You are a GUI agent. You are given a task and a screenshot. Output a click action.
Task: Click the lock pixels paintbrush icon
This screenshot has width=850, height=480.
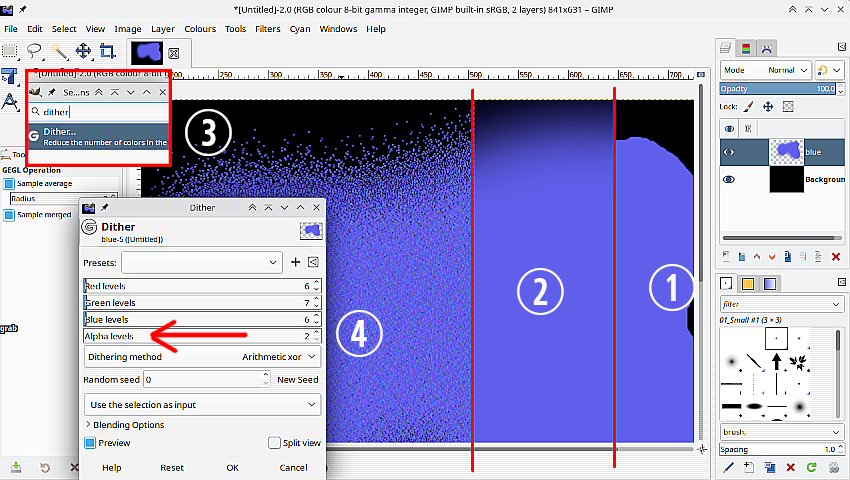(x=749, y=106)
